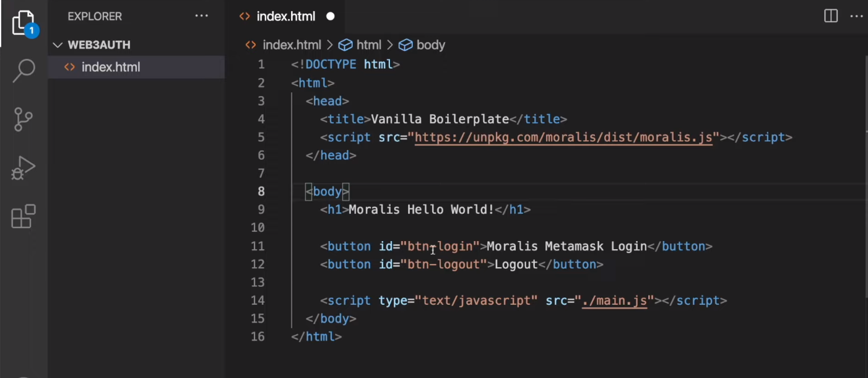Open the Run and Debug view icon
The image size is (868, 378).
point(24,168)
